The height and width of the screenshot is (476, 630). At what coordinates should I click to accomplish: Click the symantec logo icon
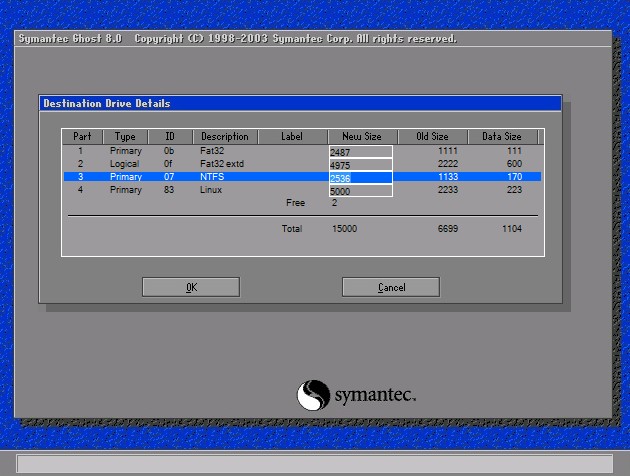[x=313, y=395]
